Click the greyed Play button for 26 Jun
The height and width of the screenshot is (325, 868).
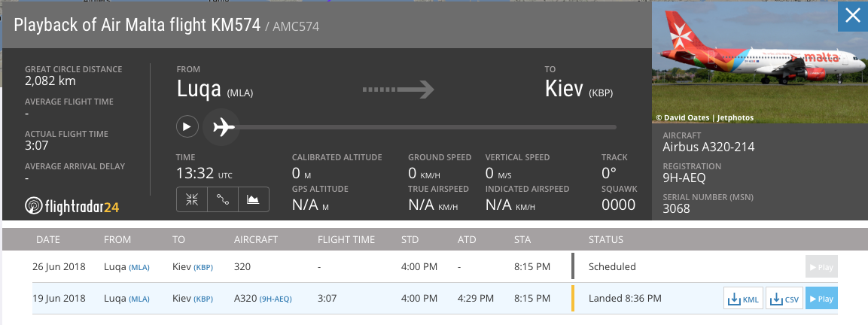[821, 266]
